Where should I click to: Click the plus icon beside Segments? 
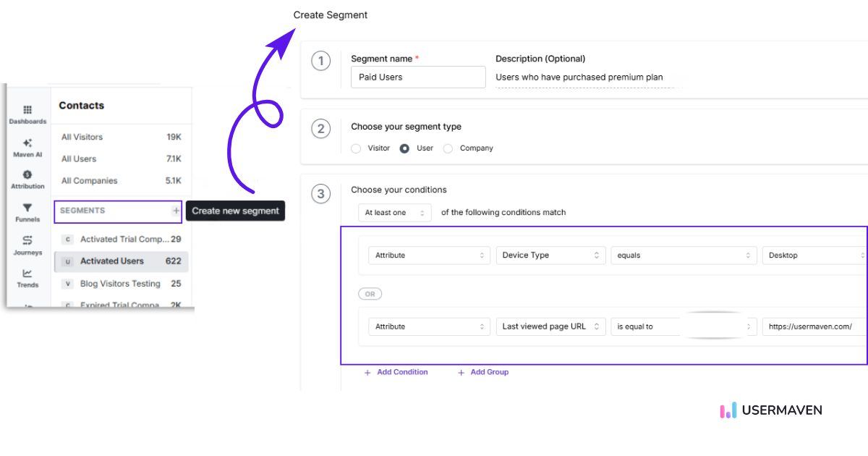pos(176,211)
